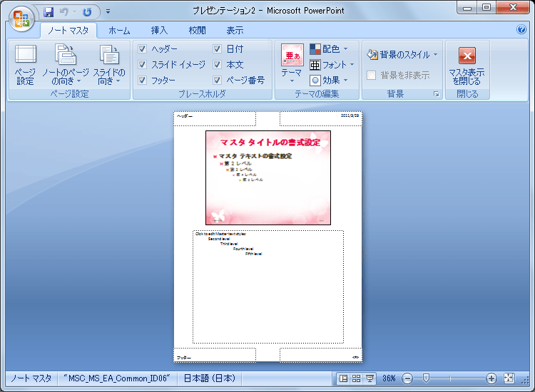The image size is (535, 392).
Task: Expand the フォント dropdown arrow
Action: (x=352, y=64)
